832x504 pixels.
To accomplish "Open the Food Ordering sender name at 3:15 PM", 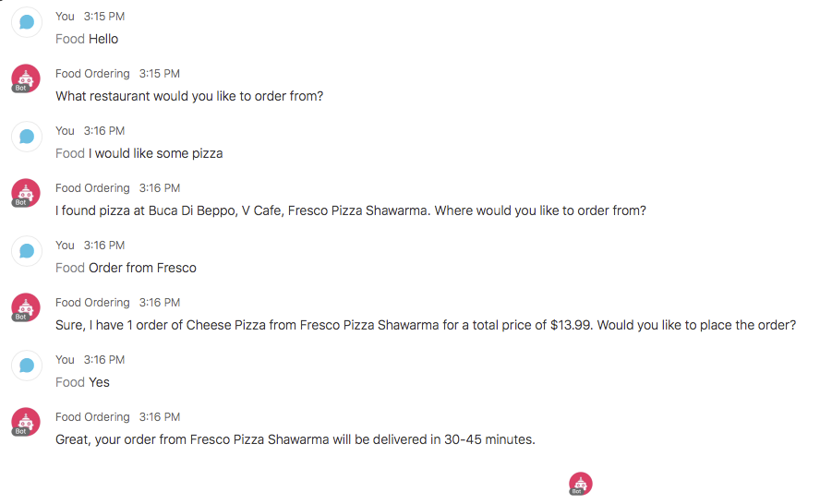I will (x=92, y=74).
